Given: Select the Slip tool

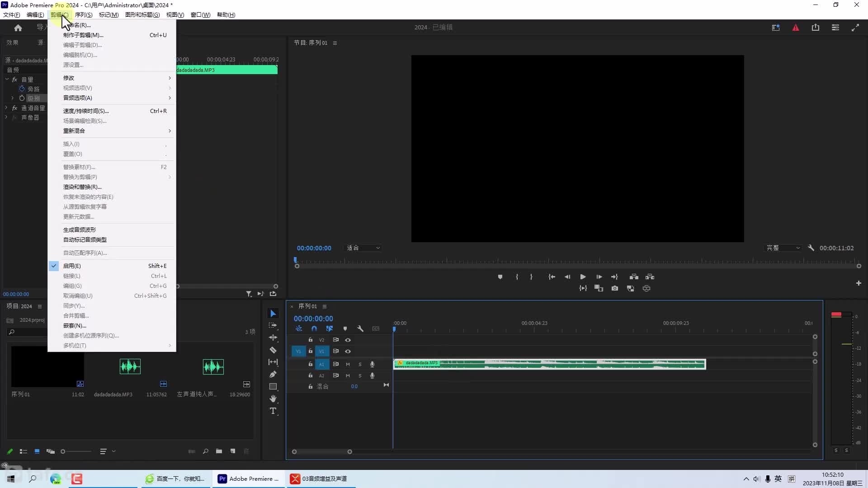Looking at the screenshot, I should 273,362.
